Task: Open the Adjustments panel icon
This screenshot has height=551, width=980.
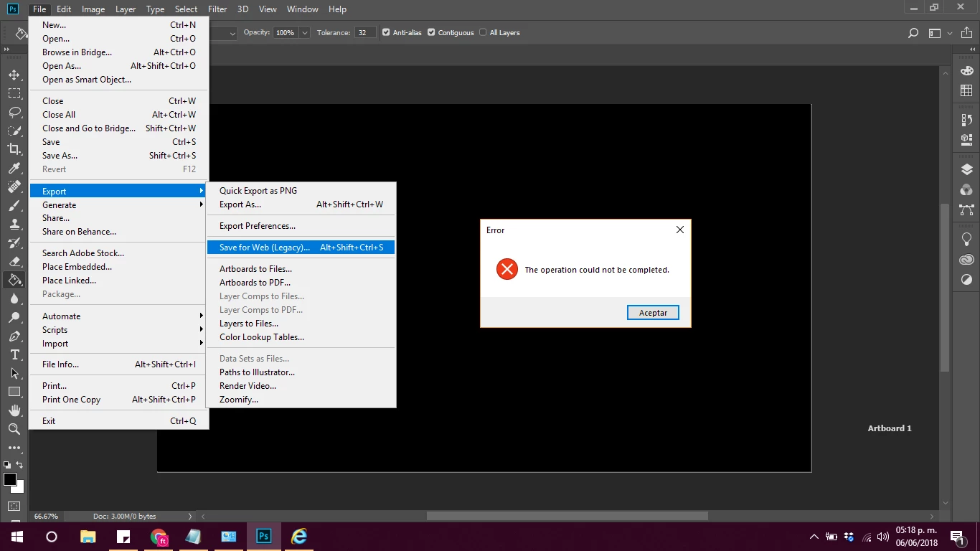Action: point(966,280)
